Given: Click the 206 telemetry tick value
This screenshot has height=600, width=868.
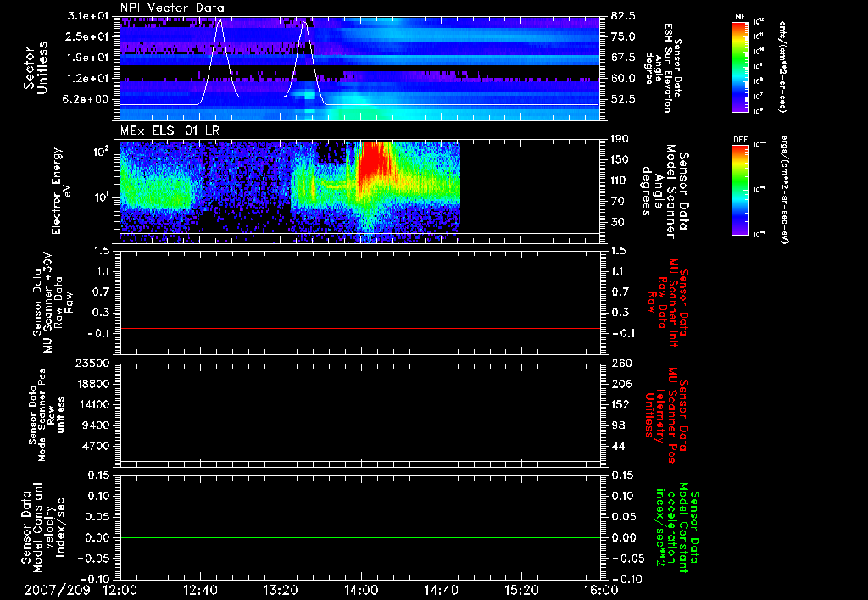Looking at the screenshot, I should click(x=620, y=384).
